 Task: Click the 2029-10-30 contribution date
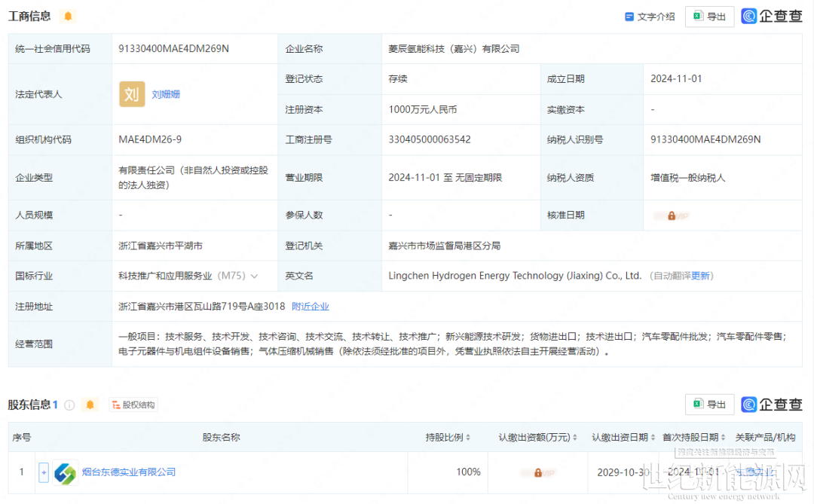coord(623,472)
